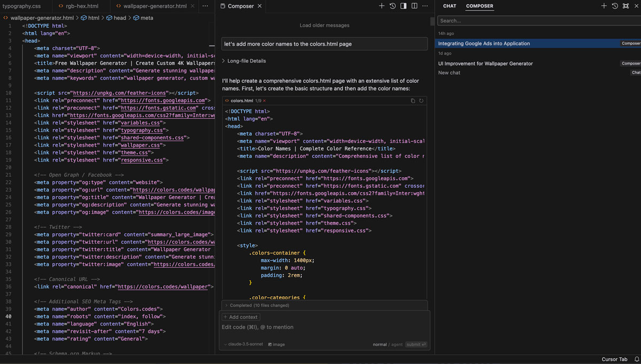This screenshot has height=364, width=641.
Task: Open history icon in the right sidebar header
Action: pos(615,6)
